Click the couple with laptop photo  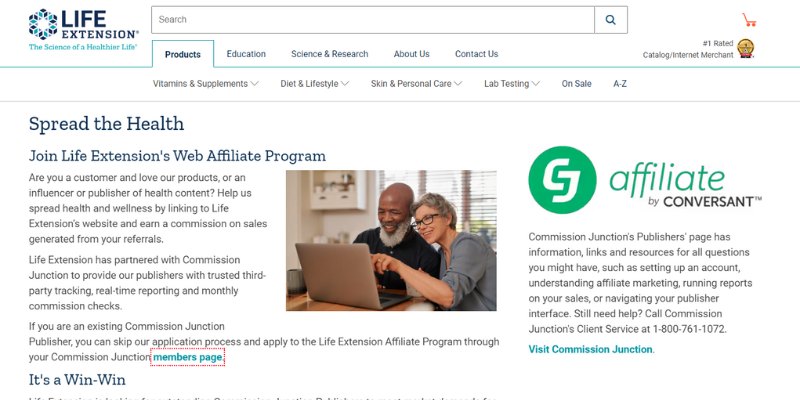[391, 240]
